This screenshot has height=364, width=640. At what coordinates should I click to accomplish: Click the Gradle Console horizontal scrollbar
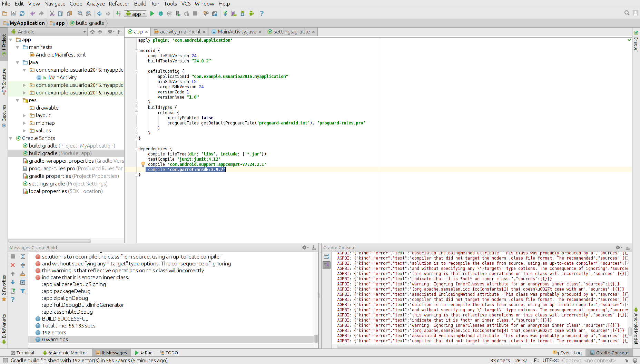(x=429, y=346)
